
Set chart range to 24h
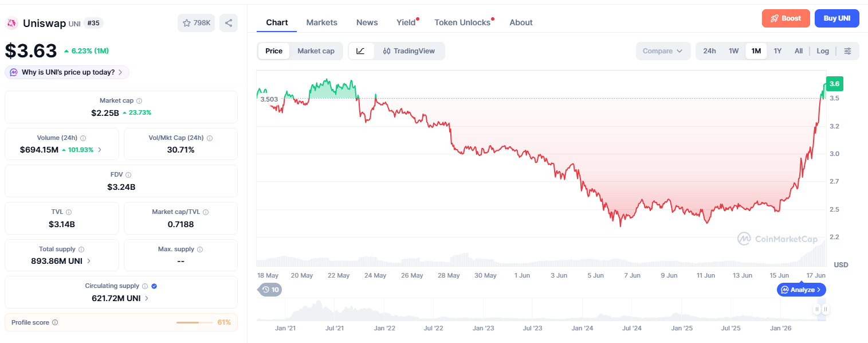pyautogui.click(x=709, y=51)
